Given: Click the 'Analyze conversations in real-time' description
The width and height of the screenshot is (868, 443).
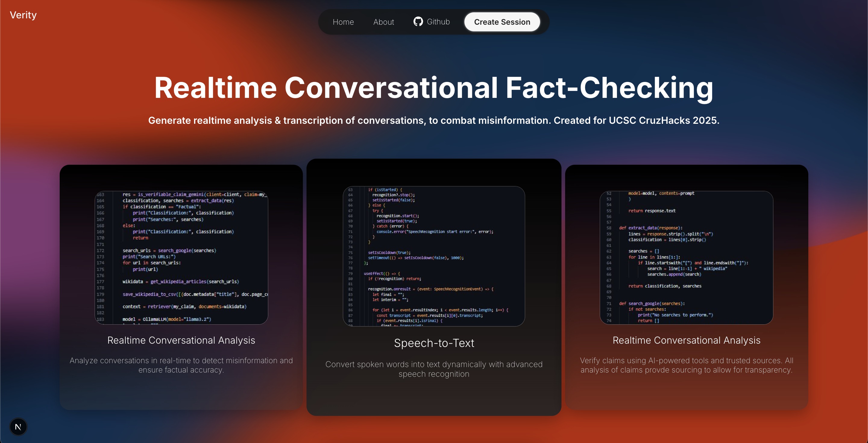Looking at the screenshot, I should tap(181, 365).
